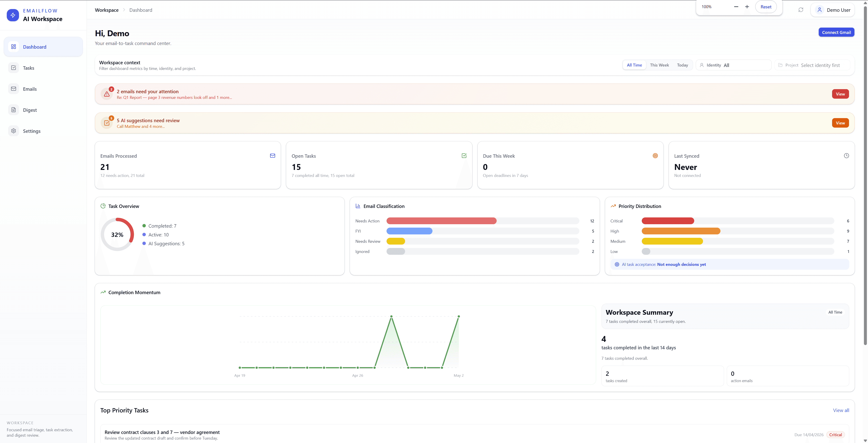Screen dimensions: 868x443
Task: Click the Needs Review yellow bar
Action: click(396, 241)
